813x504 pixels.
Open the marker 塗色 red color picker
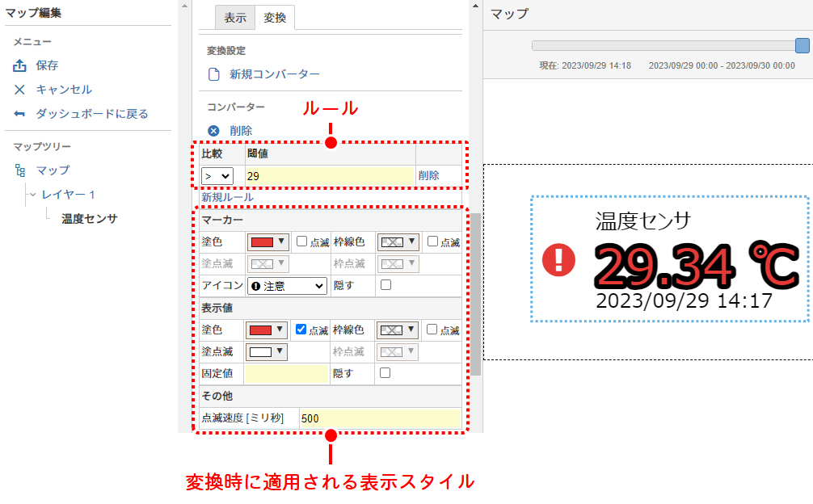pyautogui.click(x=267, y=241)
